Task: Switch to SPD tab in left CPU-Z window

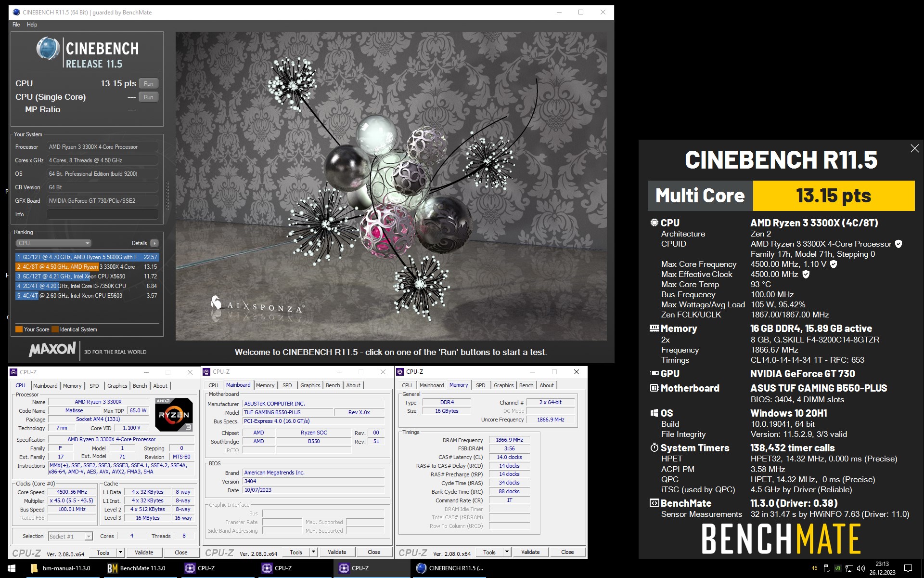Action: [94, 386]
